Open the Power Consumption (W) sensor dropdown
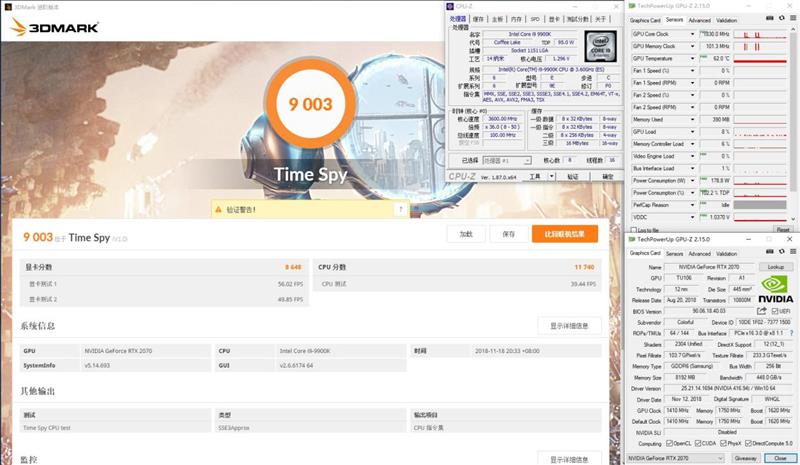The height and width of the screenshot is (465, 800). [692, 181]
